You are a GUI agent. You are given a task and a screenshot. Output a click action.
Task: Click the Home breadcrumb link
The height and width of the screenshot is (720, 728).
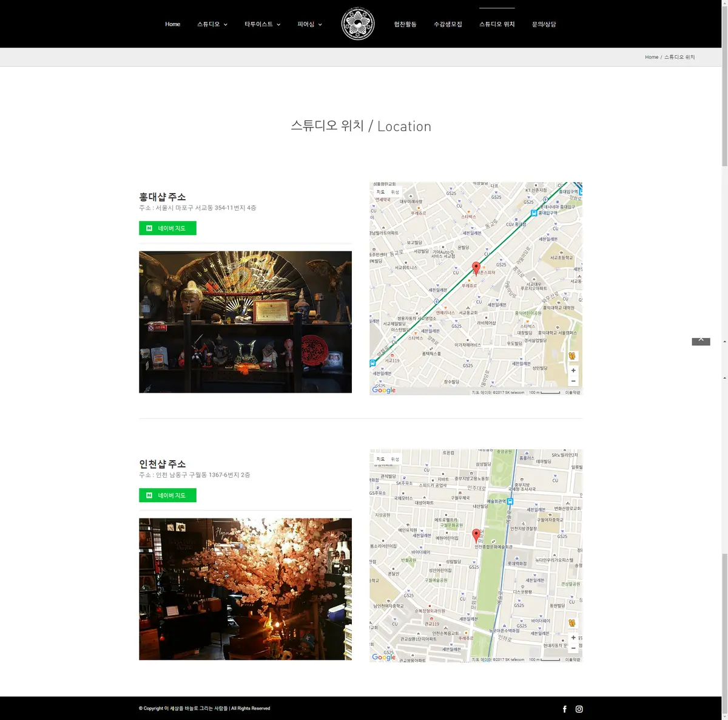coord(652,57)
